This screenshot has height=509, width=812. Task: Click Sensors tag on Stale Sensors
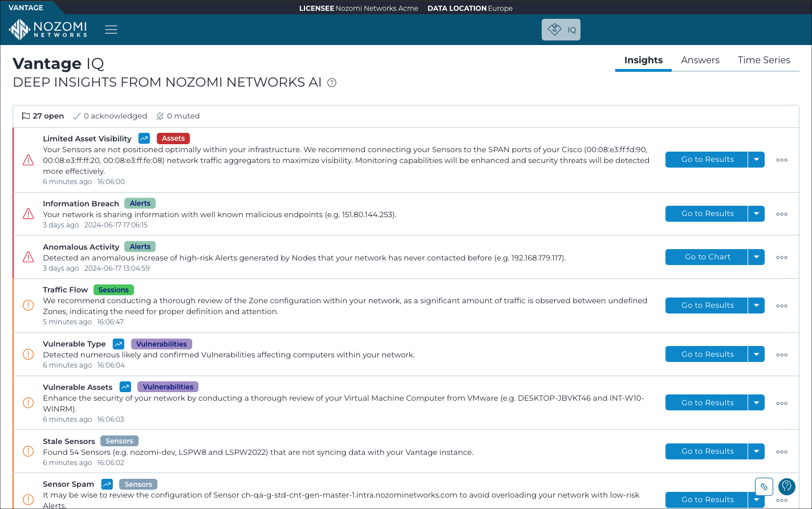pos(119,441)
